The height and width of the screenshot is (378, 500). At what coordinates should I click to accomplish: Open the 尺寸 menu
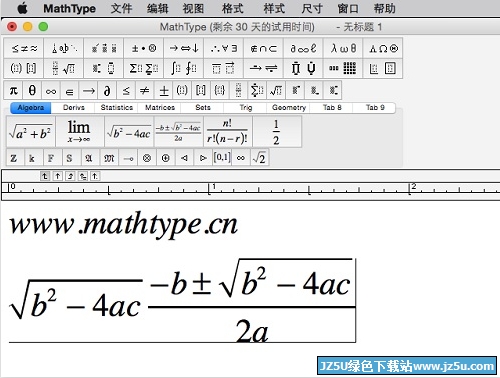tap(312, 8)
